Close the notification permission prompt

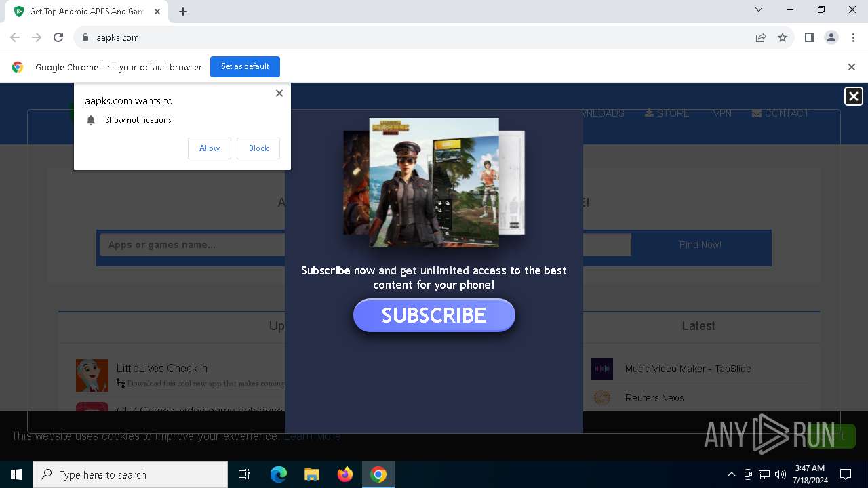tap(279, 94)
